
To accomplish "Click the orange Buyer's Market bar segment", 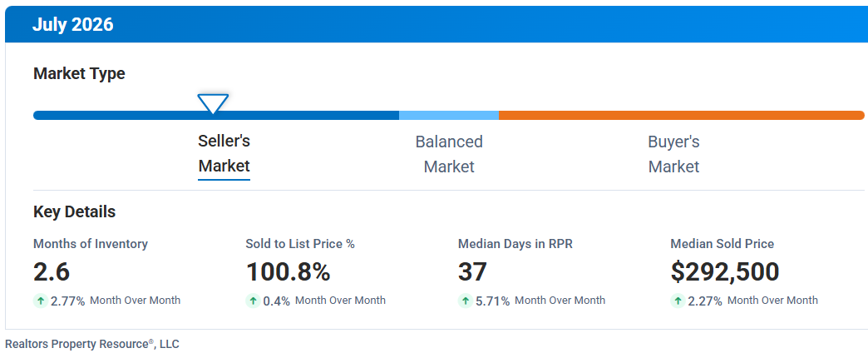I will [x=682, y=115].
